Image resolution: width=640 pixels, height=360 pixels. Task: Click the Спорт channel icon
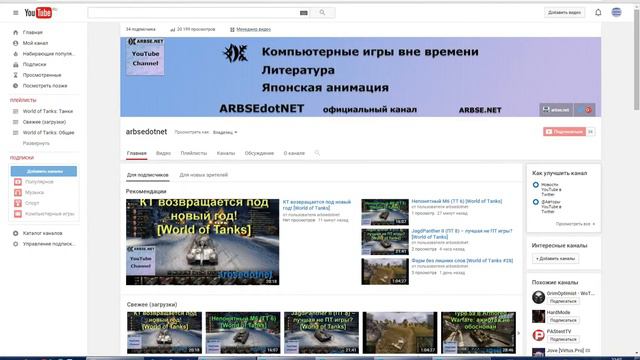(x=18, y=203)
